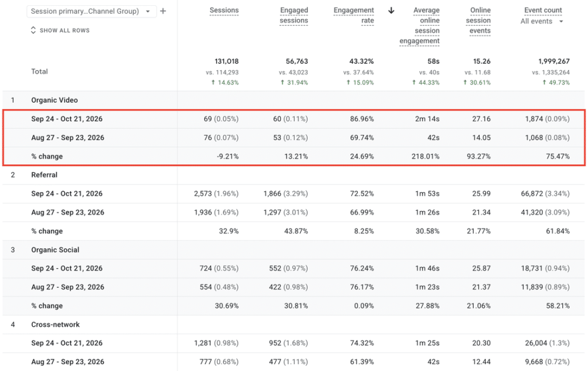Click Organic Video engagement rate 86.96%
Screen dimensions: 588x371
coord(362,119)
